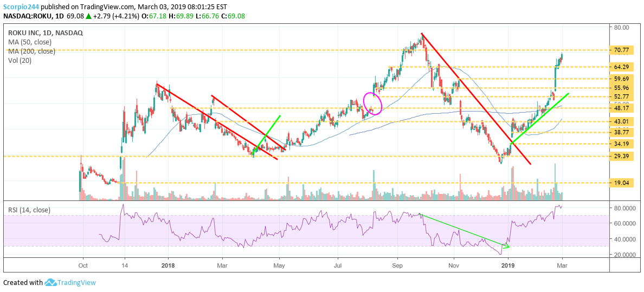Click the Nov label on time axis

coord(454,265)
